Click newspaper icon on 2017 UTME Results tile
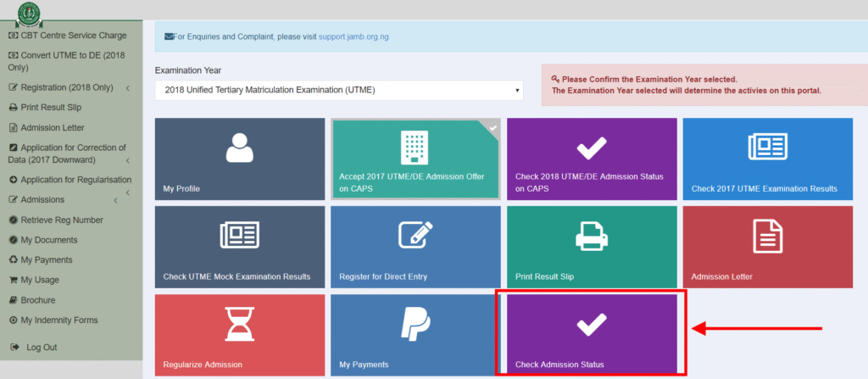Screen dimensions: 868x379 768,148
